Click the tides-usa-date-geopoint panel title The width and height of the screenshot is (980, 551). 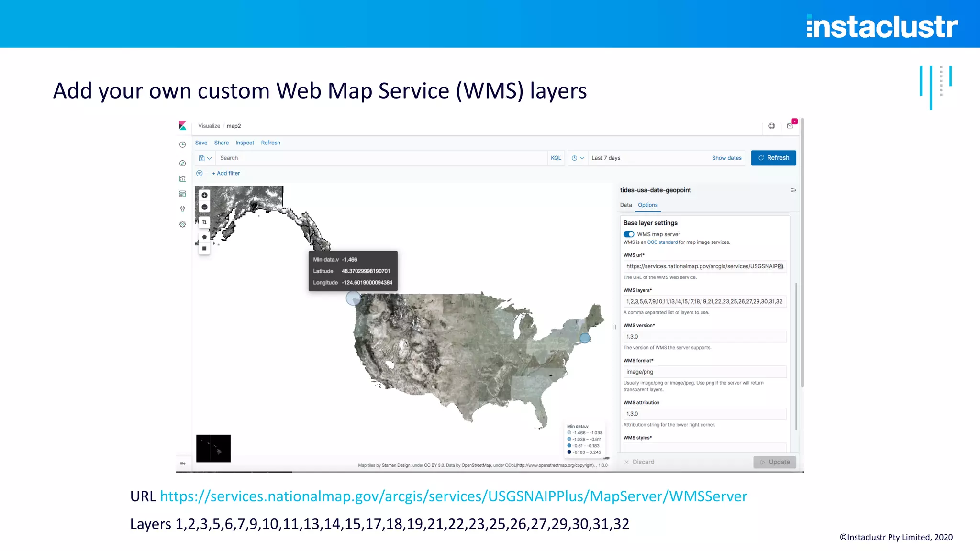tap(655, 190)
